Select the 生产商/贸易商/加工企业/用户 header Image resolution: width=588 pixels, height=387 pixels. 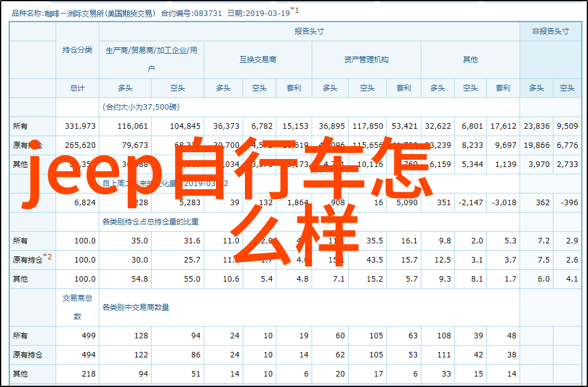151,60
